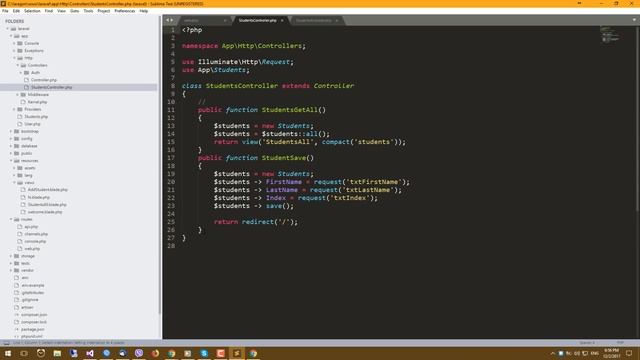
Task: Collapse the views folder
Action: (15, 183)
